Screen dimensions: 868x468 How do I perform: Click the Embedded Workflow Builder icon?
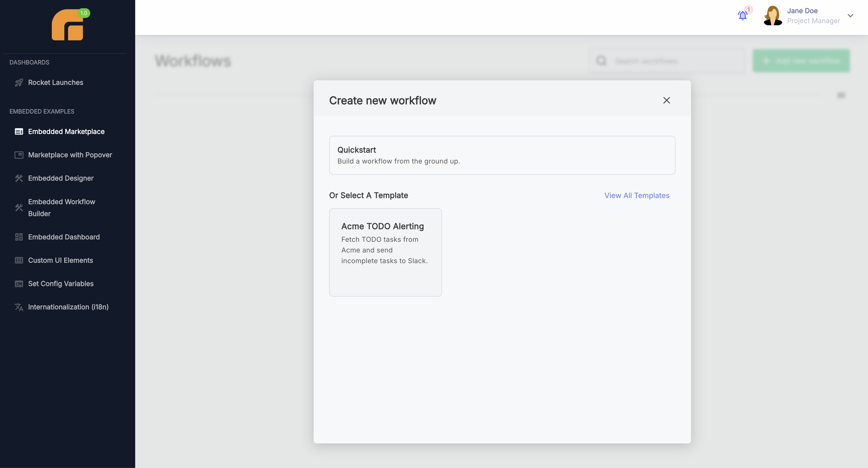[19, 208]
